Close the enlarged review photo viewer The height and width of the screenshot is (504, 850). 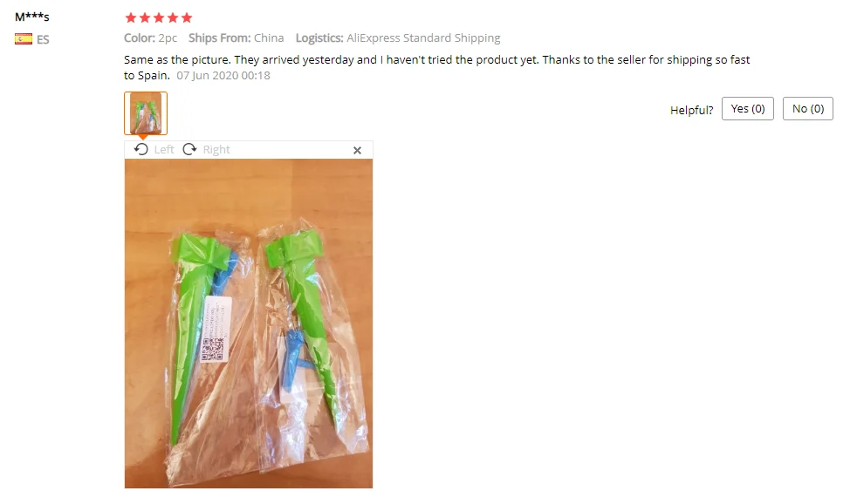pyautogui.click(x=357, y=150)
